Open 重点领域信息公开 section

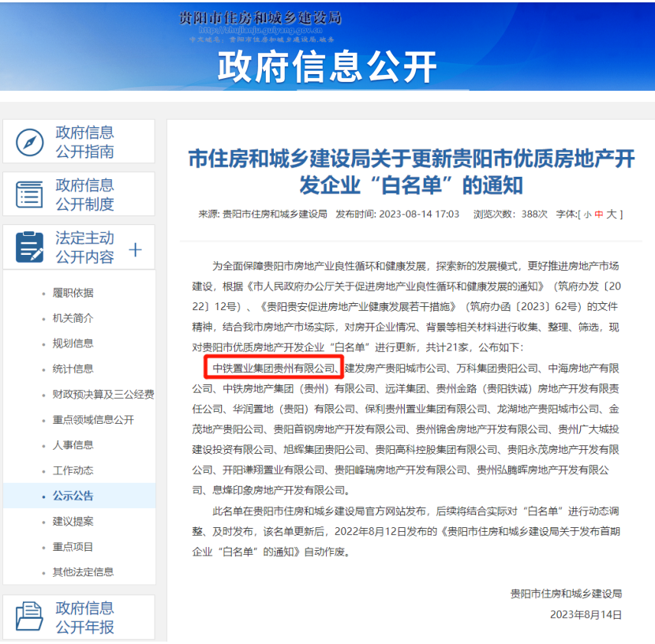coord(93,420)
